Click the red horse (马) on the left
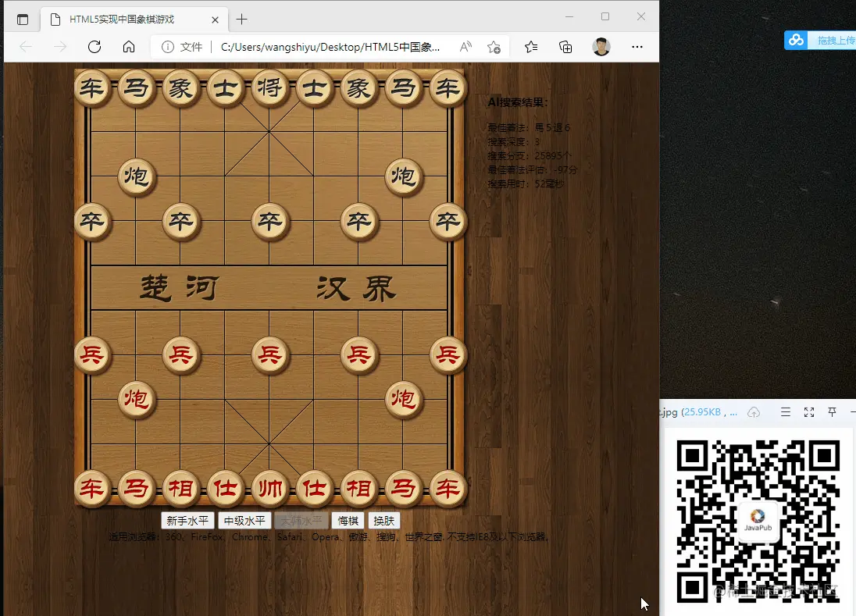The width and height of the screenshot is (856, 616). (x=136, y=488)
